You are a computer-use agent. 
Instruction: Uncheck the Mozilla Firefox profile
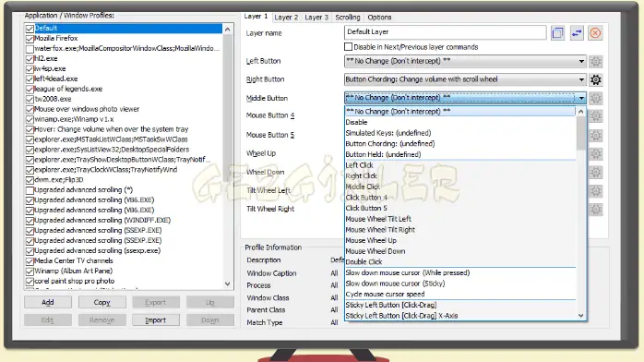click(30, 39)
